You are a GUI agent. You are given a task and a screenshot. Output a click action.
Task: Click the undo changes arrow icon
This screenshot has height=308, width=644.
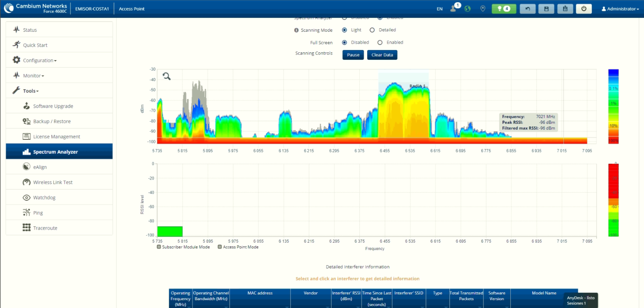point(527,9)
